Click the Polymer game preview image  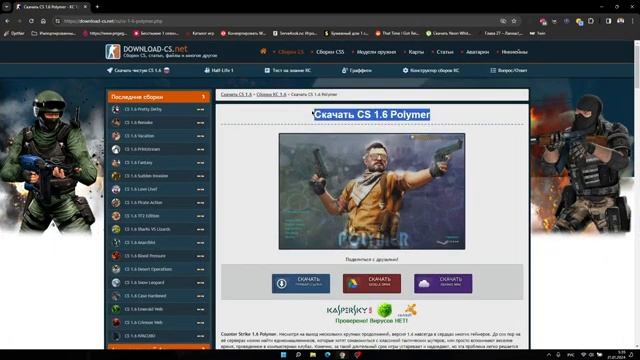pyautogui.click(x=372, y=191)
